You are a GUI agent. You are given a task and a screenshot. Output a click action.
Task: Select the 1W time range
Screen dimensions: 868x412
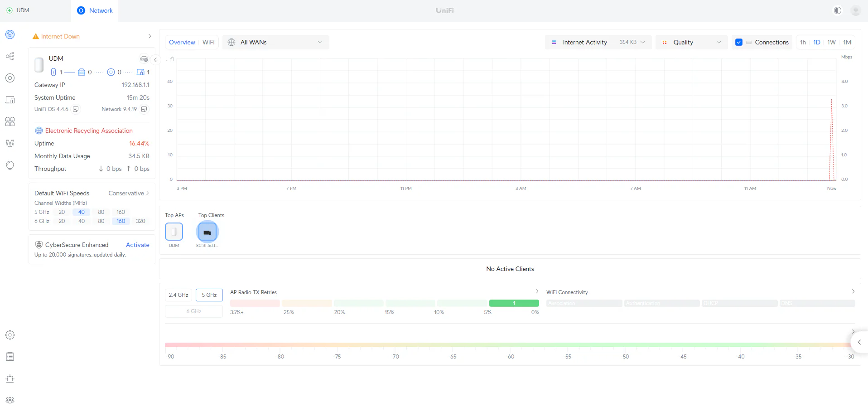coord(831,42)
